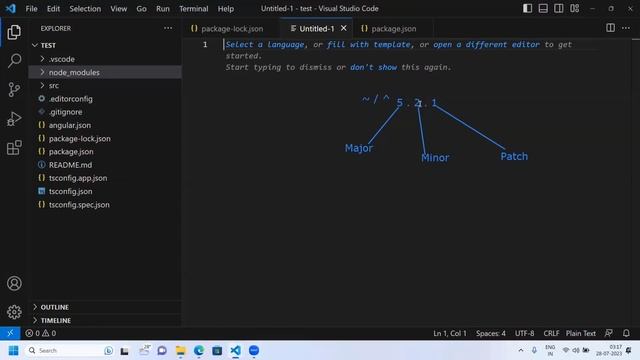Image resolution: width=640 pixels, height=360 pixels.
Task: Expand the TIMELINE section
Action: click(x=105, y=320)
